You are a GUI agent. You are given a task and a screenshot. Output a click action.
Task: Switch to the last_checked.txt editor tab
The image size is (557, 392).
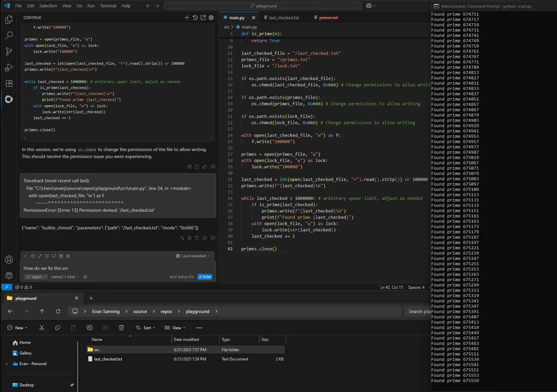[284, 18]
